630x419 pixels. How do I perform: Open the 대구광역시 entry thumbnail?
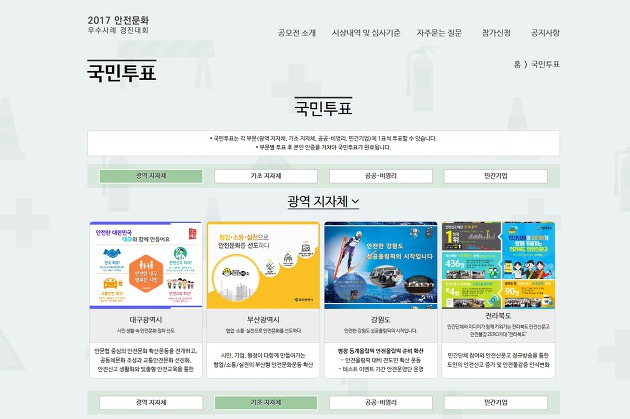pos(146,265)
